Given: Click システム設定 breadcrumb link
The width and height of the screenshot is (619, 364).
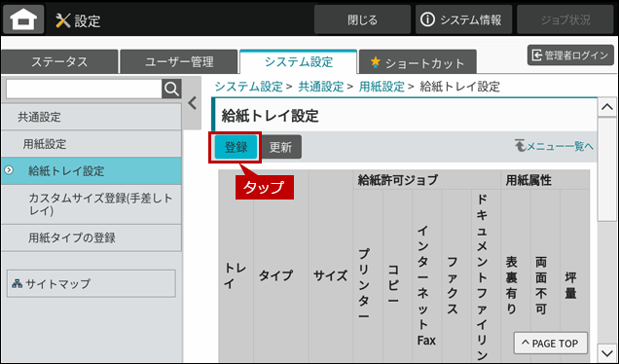Looking at the screenshot, I should coord(249,87).
